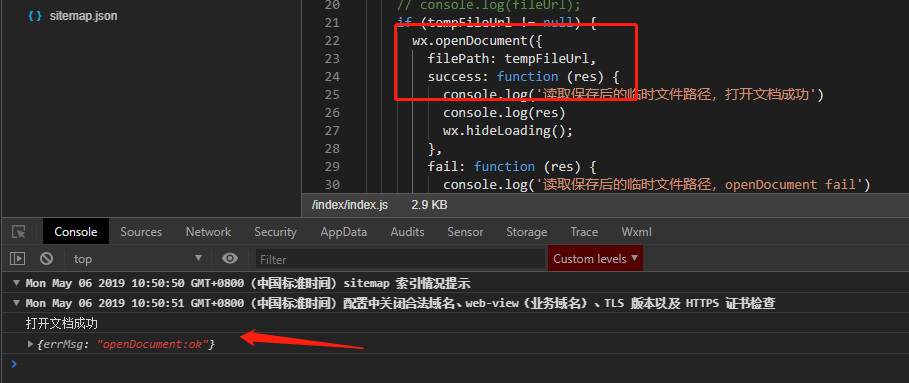Image resolution: width=909 pixels, height=383 pixels.
Task: Select the Sensor tab
Action: (x=465, y=232)
